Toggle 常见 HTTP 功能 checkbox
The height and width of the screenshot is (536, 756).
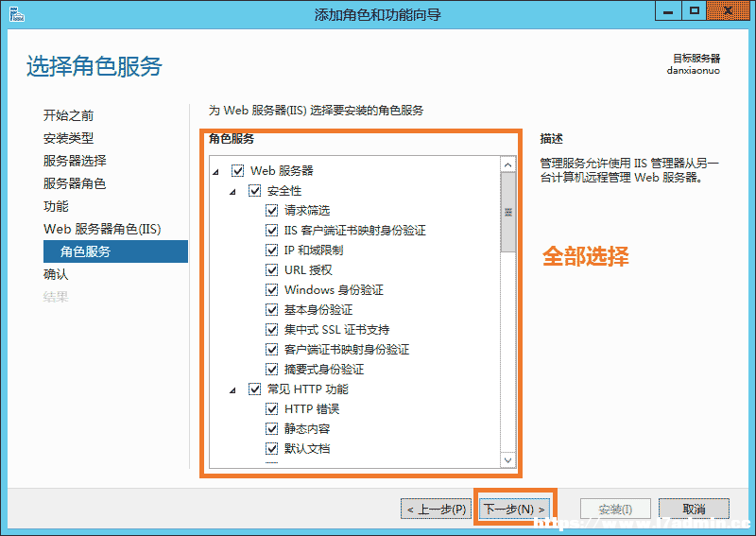point(254,389)
